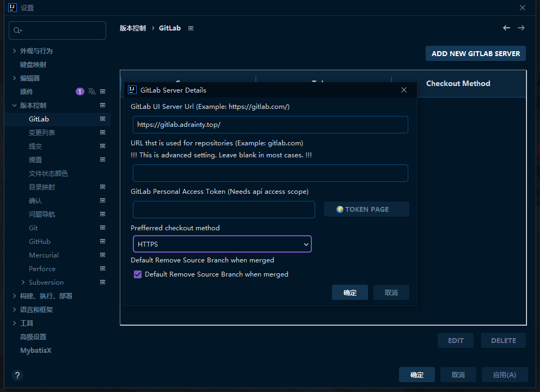The height and width of the screenshot is (392, 540).
Task: Click the translation icon beside 插件
Action: coord(91,91)
